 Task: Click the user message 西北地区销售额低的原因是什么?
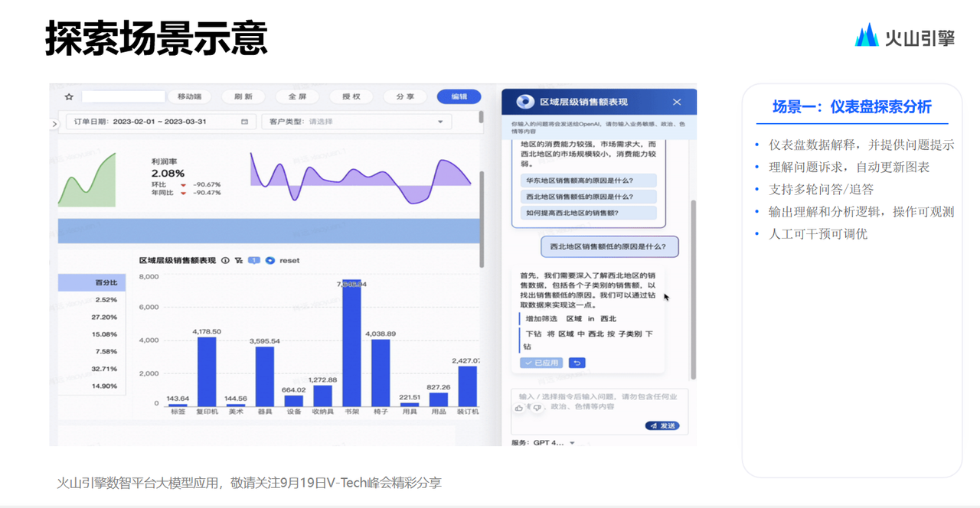click(x=609, y=247)
